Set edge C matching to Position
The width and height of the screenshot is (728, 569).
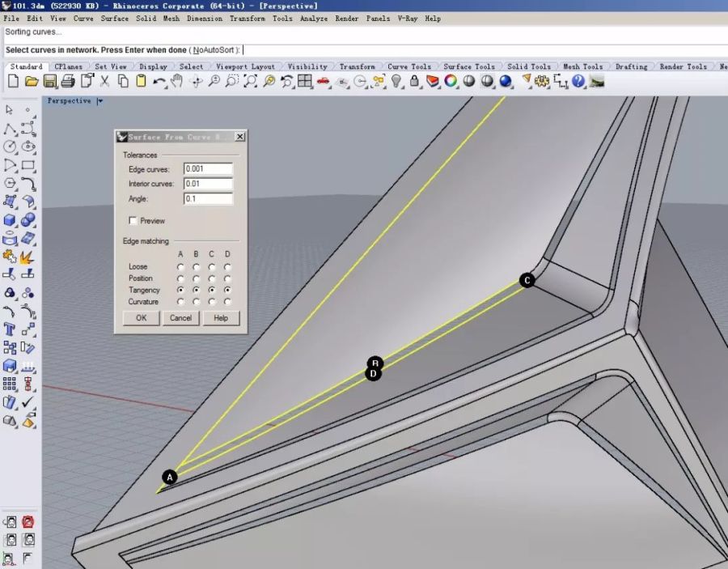212,278
